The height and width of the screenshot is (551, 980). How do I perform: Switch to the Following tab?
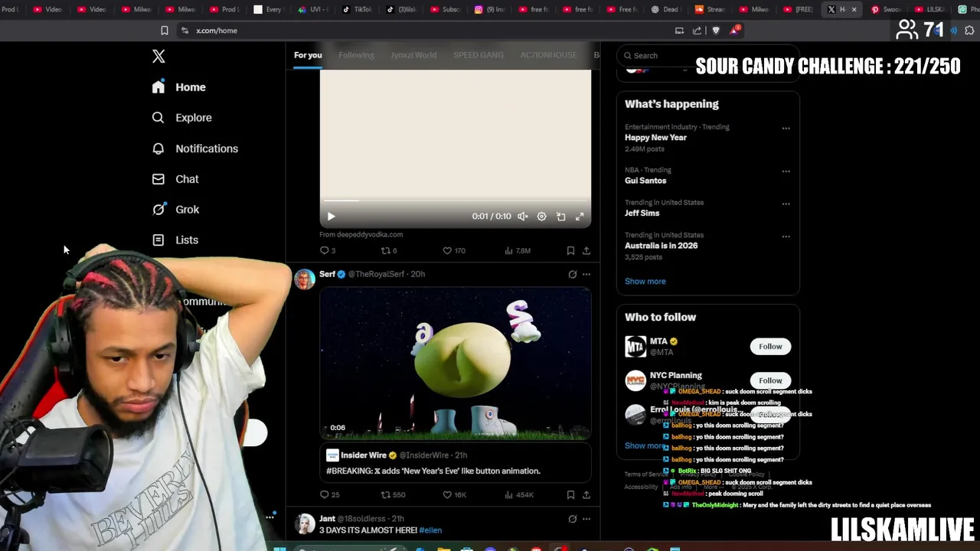[x=356, y=55]
